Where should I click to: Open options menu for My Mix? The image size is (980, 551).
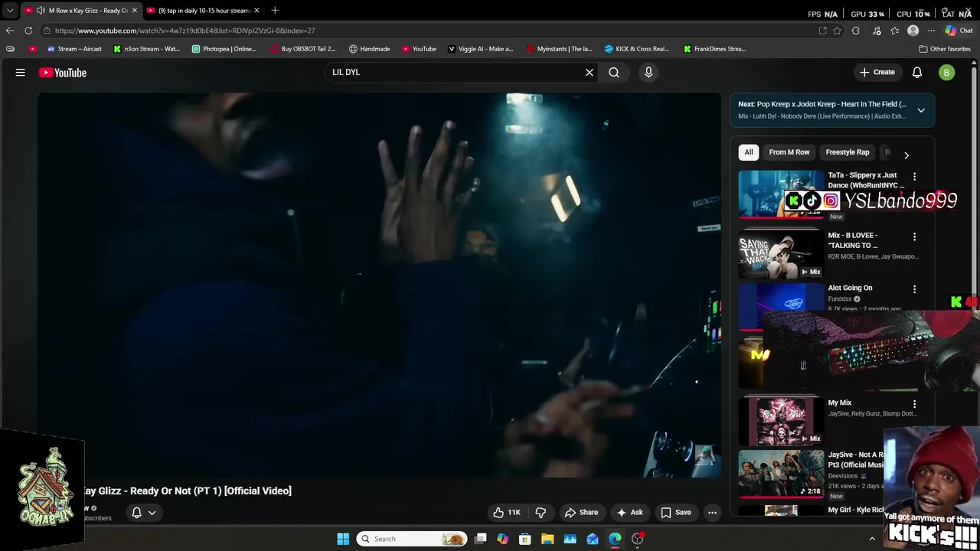pyautogui.click(x=914, y=404)
